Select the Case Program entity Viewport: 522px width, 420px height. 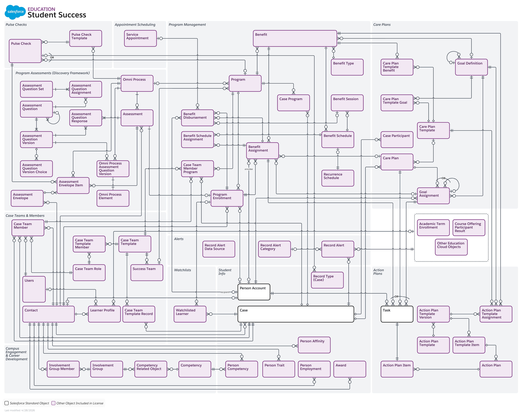(293, 103)
